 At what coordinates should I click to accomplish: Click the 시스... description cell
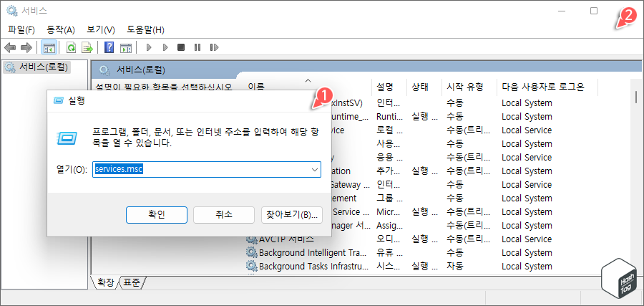[389, 266]
